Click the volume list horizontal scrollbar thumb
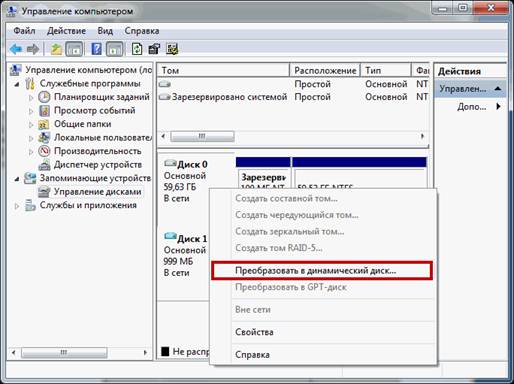 pos(202,136)
